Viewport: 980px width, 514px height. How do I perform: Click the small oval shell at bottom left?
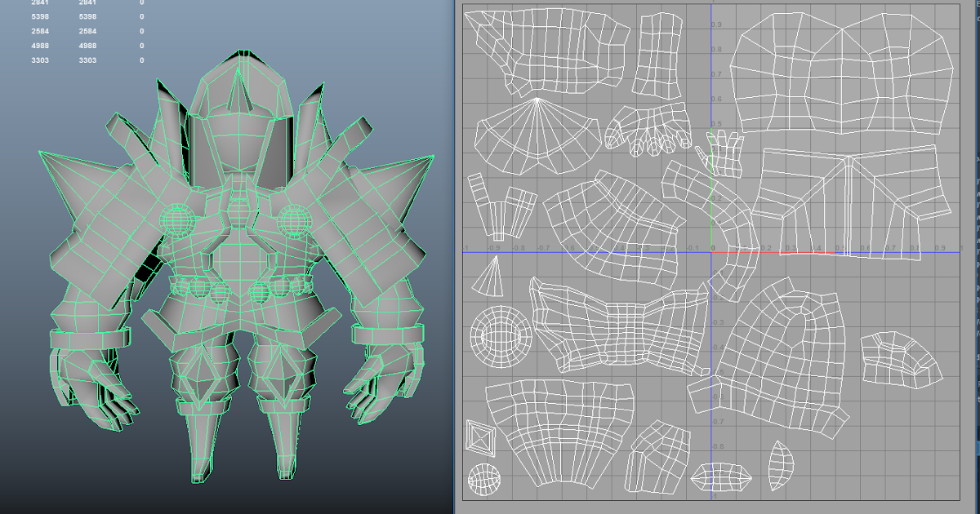pos(485,477)
